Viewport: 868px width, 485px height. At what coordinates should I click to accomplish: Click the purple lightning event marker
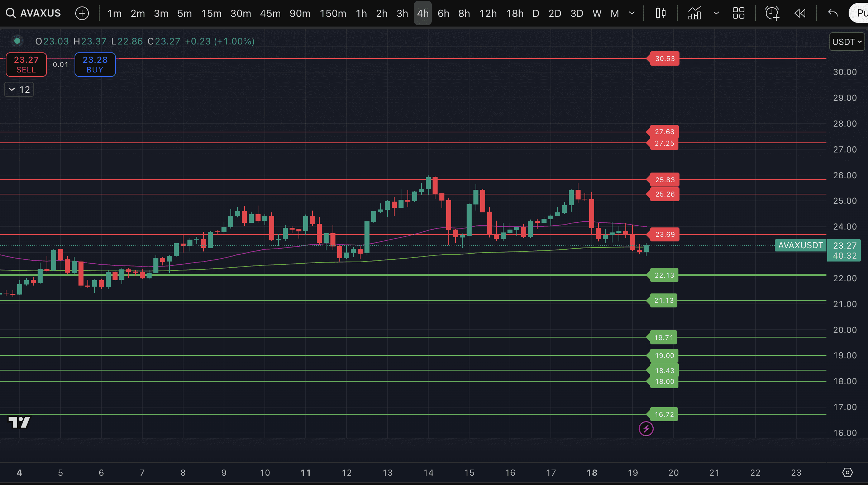(646, 428)
